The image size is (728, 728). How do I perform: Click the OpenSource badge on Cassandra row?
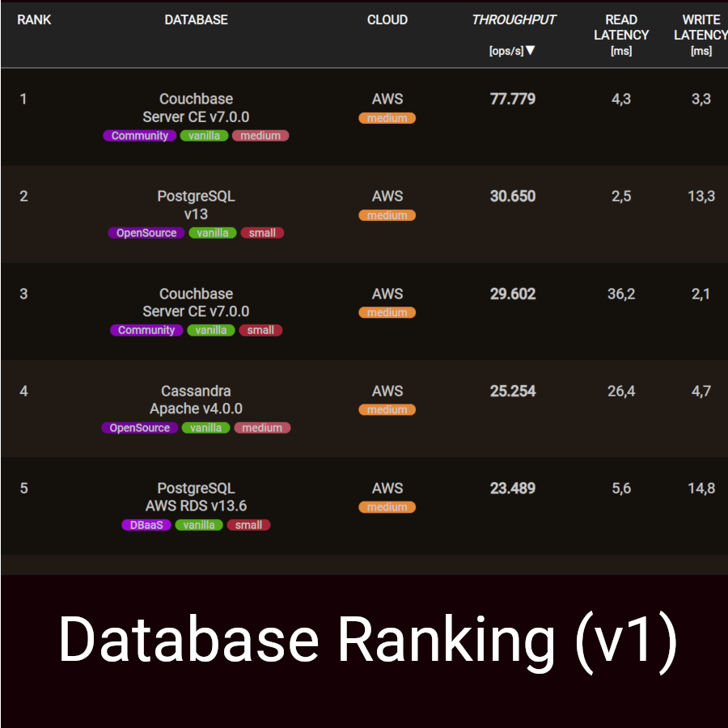(x=139, y=428)
